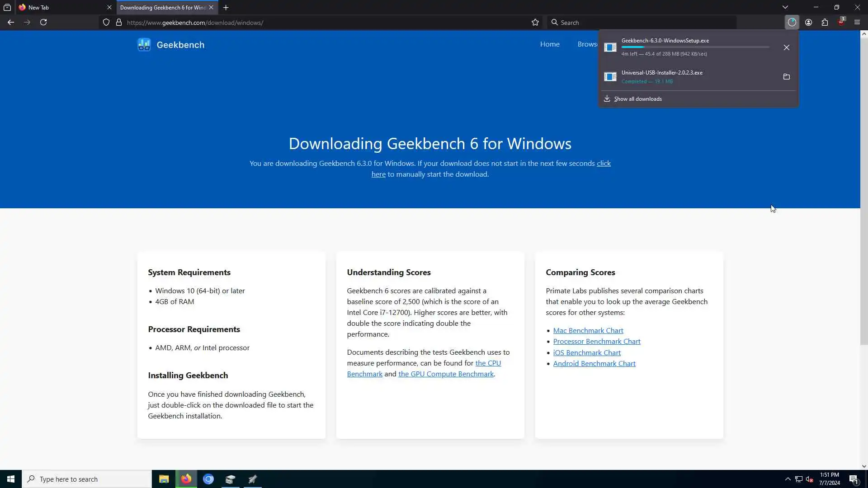Expand the list all tabs chevron
This screenshot has height=488, width=868.
(x=785, y=7)
